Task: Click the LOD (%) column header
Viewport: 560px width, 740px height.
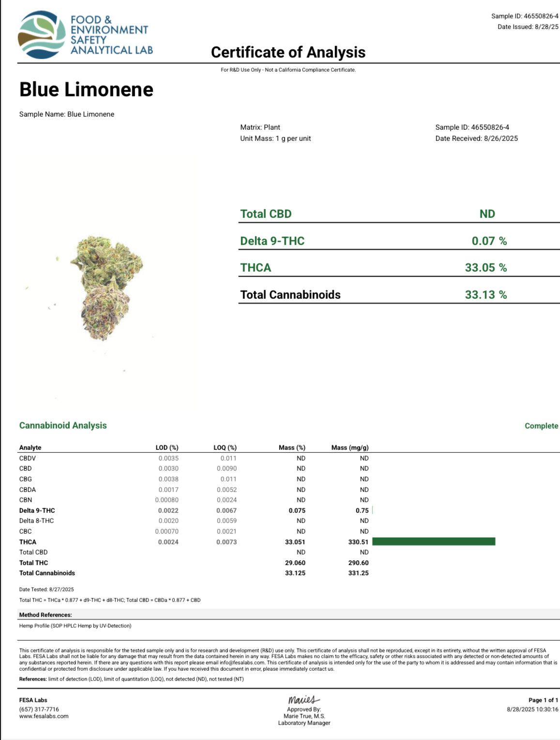Action: pos(167,447)
